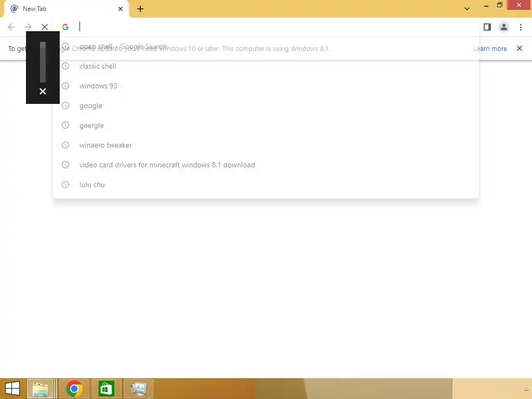
Task: Select the New Tab tab
Action: pyautogui.click(x=66, y=9)
